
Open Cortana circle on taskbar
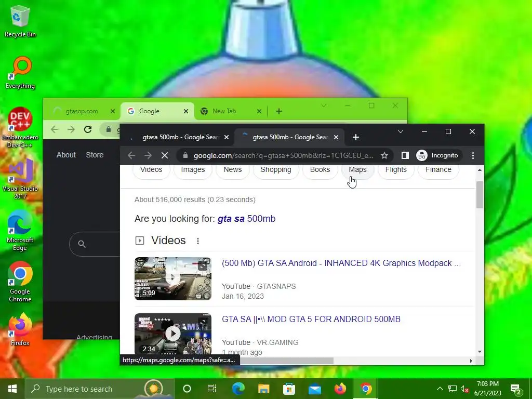point(187,389)
